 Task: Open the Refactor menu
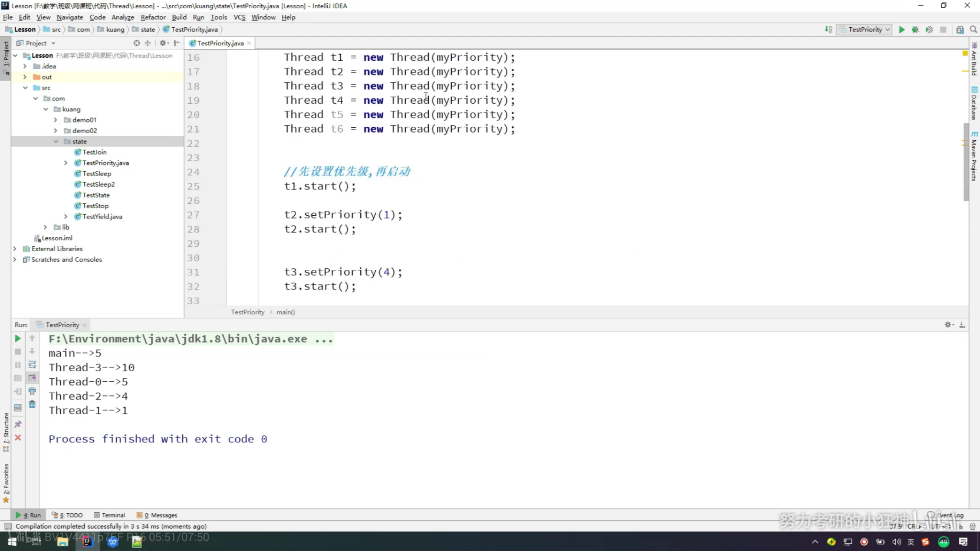tap(153, 17)
